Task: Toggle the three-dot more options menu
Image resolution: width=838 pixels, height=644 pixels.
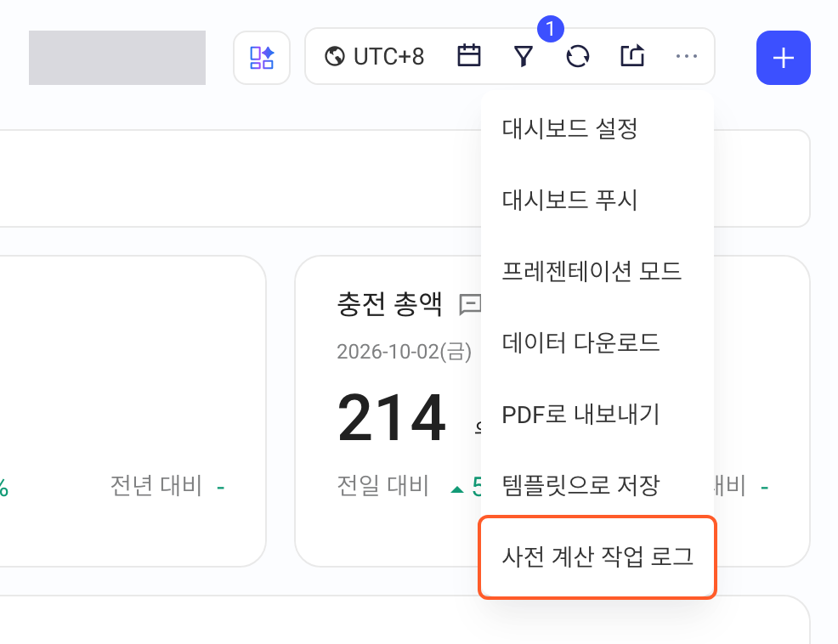Action: 686,56
